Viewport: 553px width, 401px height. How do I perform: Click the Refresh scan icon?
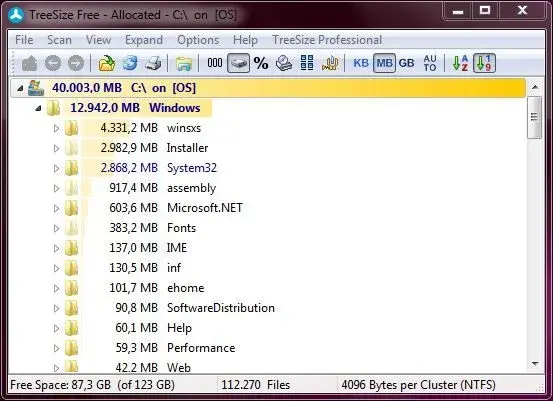click(130, 63)
